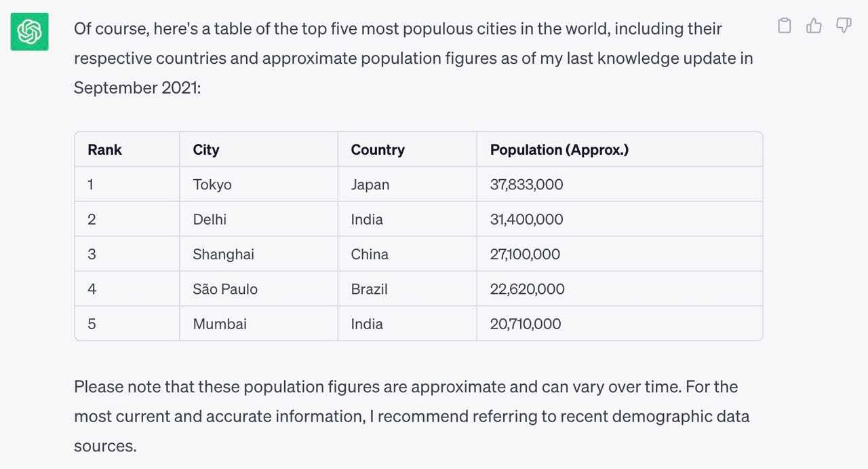Image resolution: width=868 pixels, height=469 pixels.
Task: Click the 31,400,000 population value
Action: 527,219
